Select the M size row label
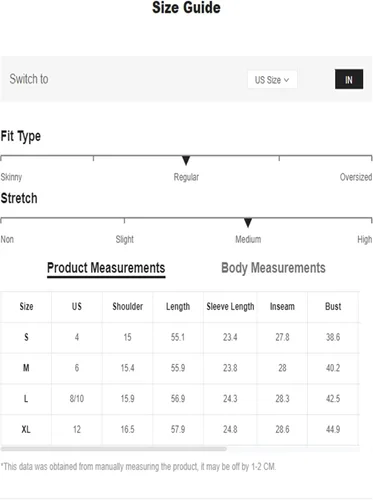Image resolution: width=373 pixels, height=500 pixels. [26, 368]
